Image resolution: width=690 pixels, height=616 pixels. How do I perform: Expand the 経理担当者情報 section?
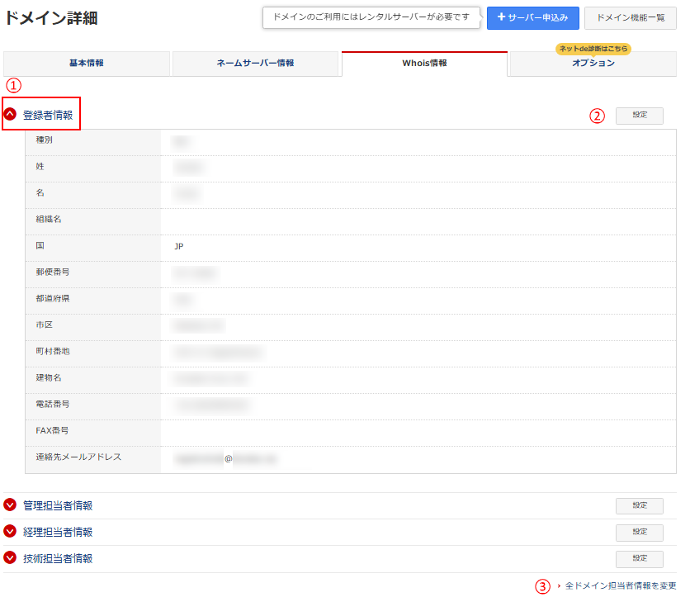coord(10,532)
